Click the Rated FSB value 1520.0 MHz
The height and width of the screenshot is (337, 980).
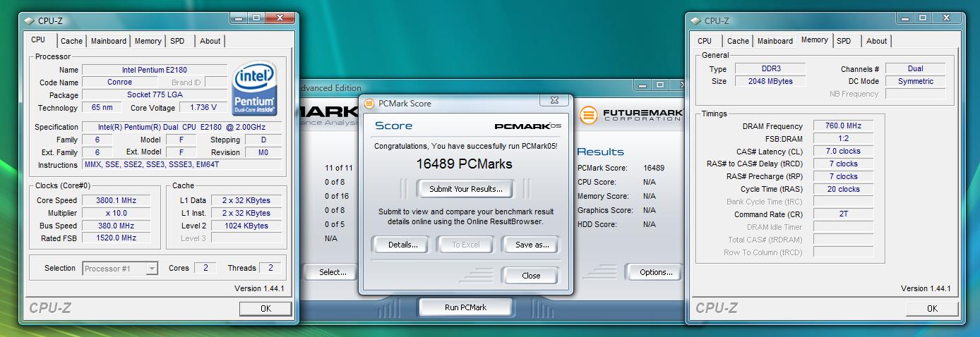[116, 238]
